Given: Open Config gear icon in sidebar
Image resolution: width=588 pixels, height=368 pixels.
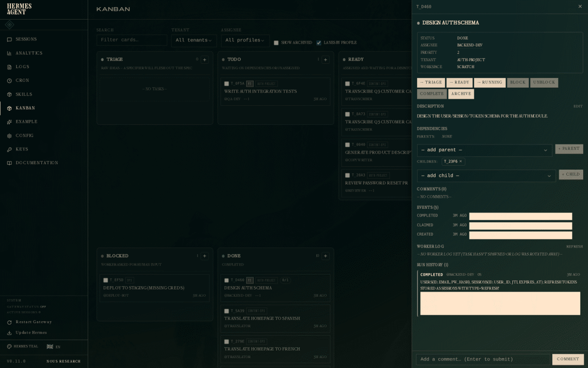Looking at the screenshot, I should [x=9, y=136].
